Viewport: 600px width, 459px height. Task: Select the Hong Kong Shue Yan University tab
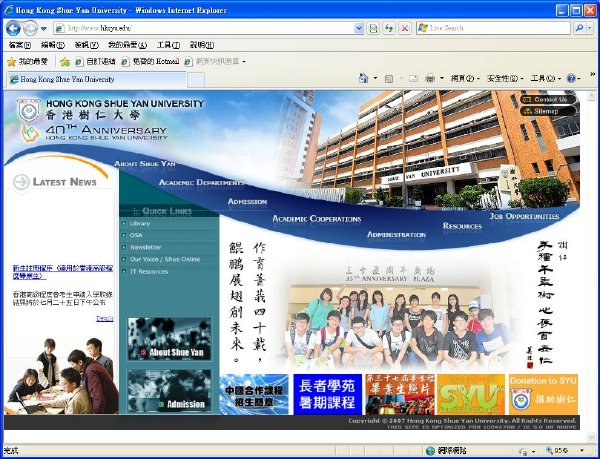click(96, 80)
